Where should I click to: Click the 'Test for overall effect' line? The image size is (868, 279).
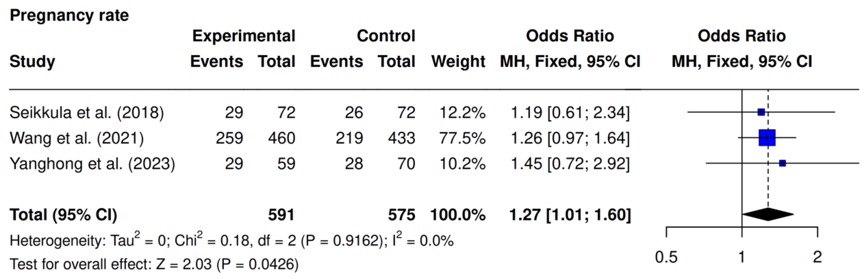click(x=154, y=264)
